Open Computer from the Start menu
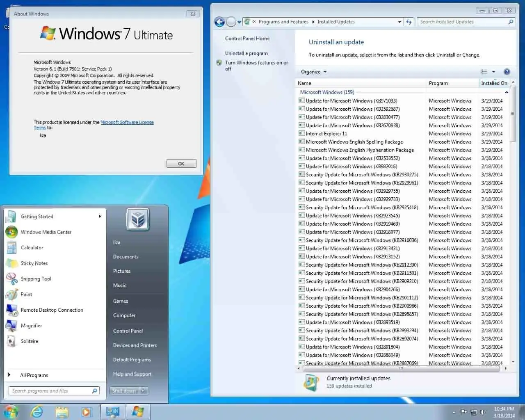This screenshot has height=420, width=525. pos(124,315)
